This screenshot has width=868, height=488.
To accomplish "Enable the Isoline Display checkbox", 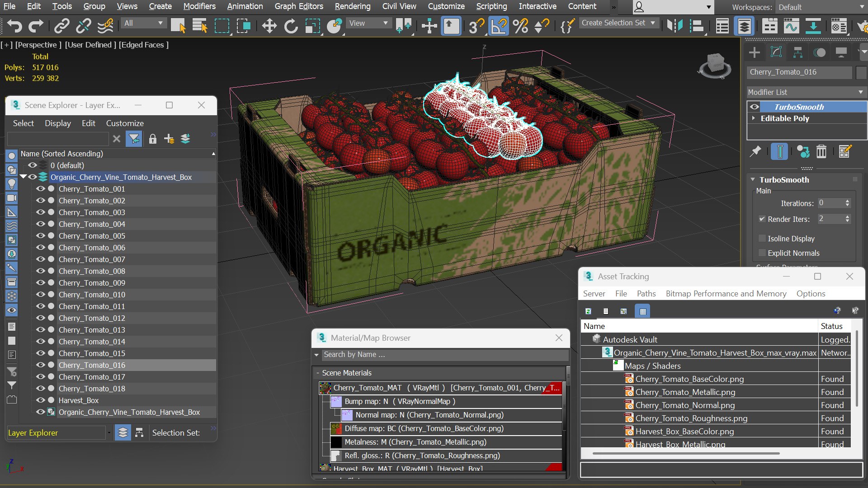I will coord(762,238).
